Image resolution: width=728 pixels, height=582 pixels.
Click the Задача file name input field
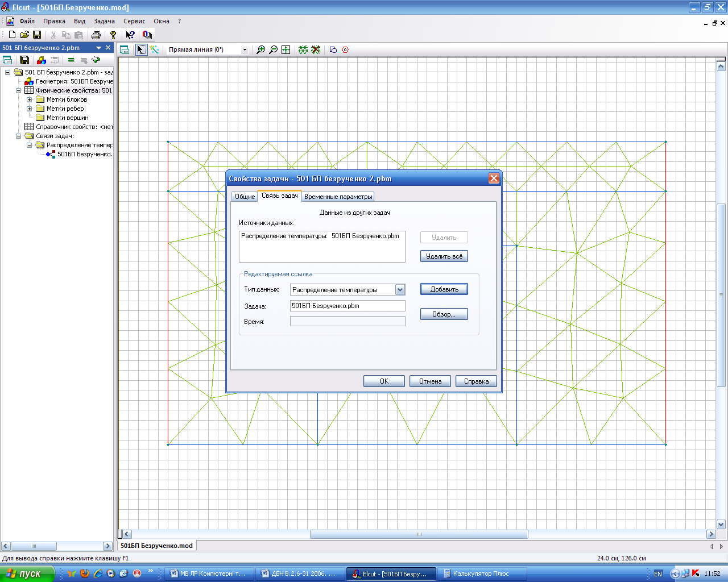(x=348, y=306)
